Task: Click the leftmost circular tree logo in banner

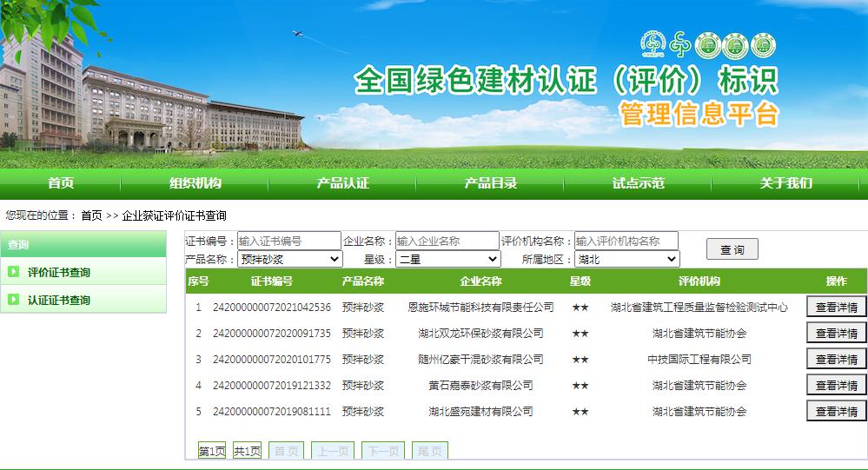Action: tap(653, 45)
